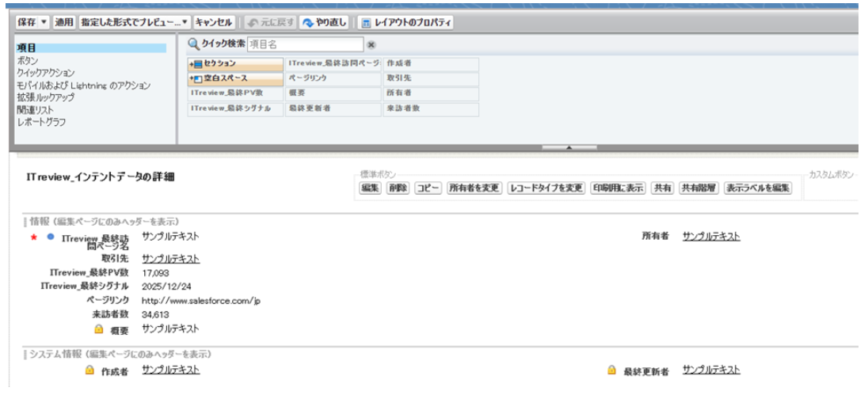Click the 作成者 サンプルテキスト link
This screenshot has height=395, width=868.
[171, 370]
